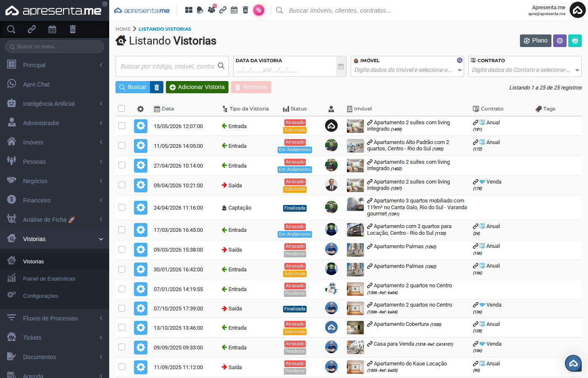Open Tickets in the sidebar
This screenshot has height=378, width=588.
(55, 338)
